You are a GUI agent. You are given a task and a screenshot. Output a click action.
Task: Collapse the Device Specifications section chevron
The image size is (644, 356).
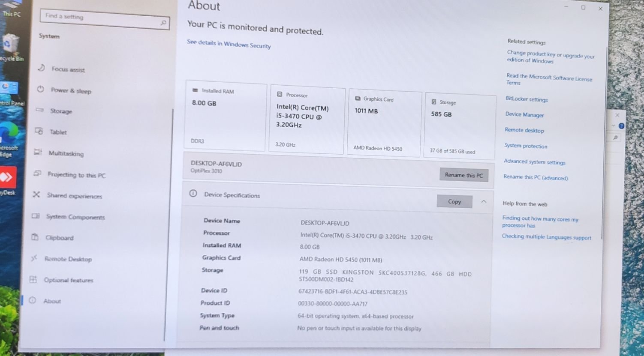point(484,201)
